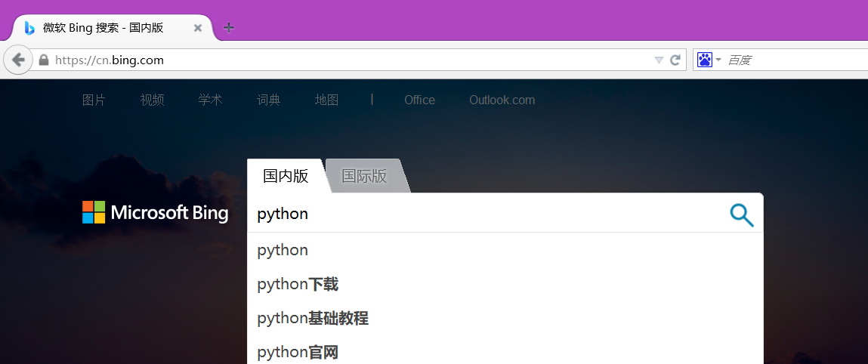Image resolution: width=868 pixels, height=364 pixels.
Task: Click the padlock site security icon
Action: tap(44, 60)
